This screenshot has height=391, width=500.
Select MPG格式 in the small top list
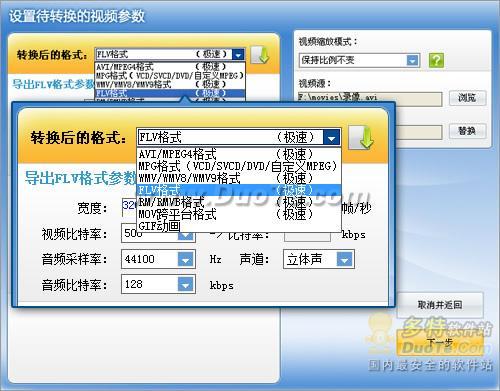170,76
